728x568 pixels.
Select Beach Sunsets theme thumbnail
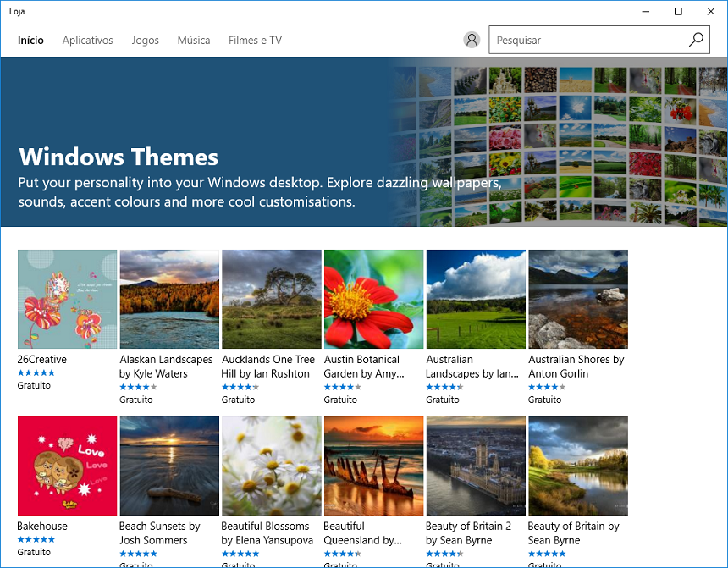pyautogui.click(x=169, y=466)
